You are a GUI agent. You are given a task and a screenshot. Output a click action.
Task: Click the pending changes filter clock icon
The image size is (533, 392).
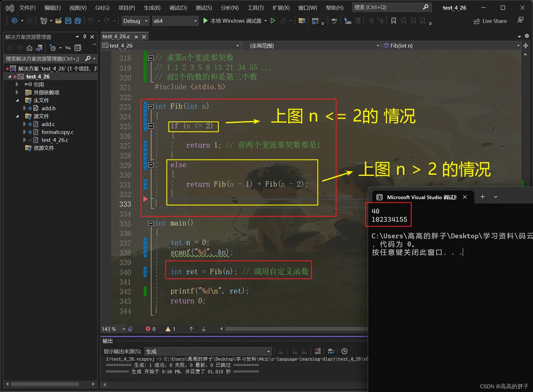click(x=53, y=48)
